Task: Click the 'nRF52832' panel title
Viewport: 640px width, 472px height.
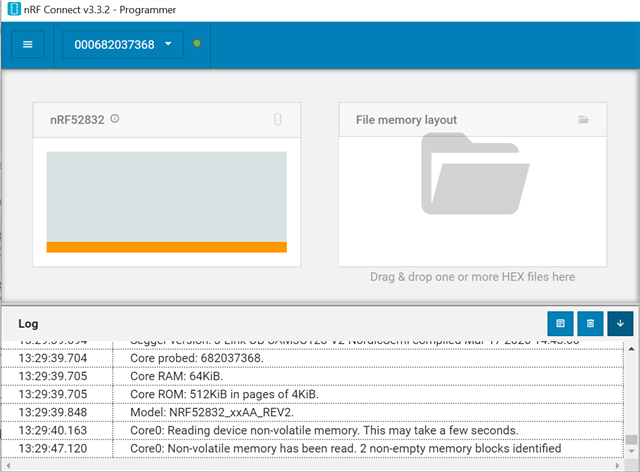Action: coord(77,120)
